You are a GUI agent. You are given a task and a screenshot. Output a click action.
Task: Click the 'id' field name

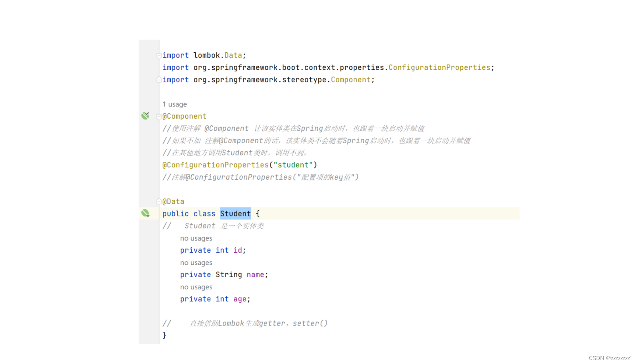[x=238, y=250]
